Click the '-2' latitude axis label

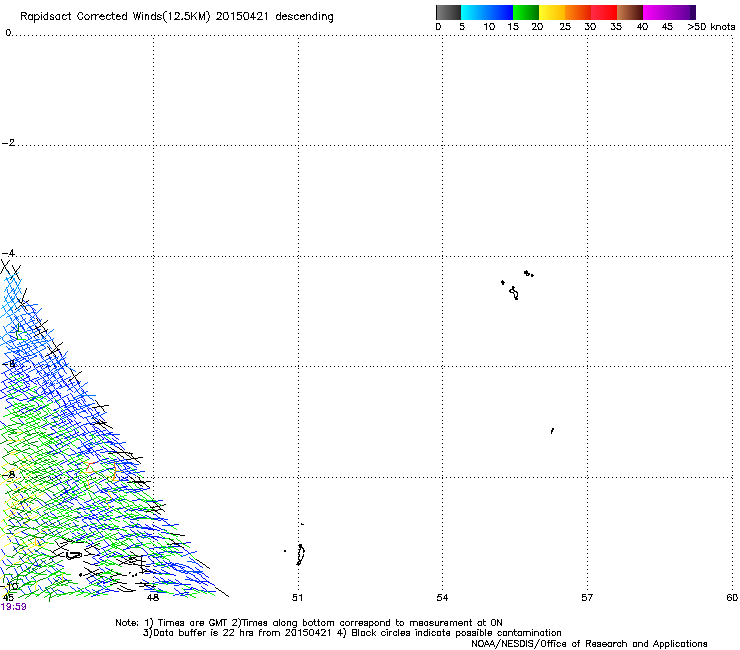pyautogui.click(x=8, y=143)
